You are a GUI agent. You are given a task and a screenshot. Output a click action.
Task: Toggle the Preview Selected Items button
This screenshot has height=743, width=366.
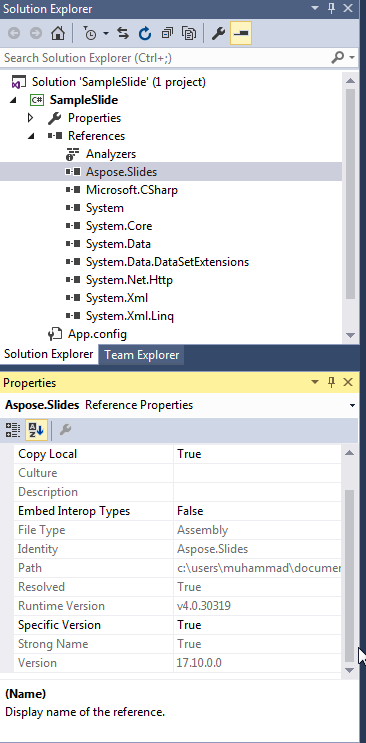tap(241, 34)
